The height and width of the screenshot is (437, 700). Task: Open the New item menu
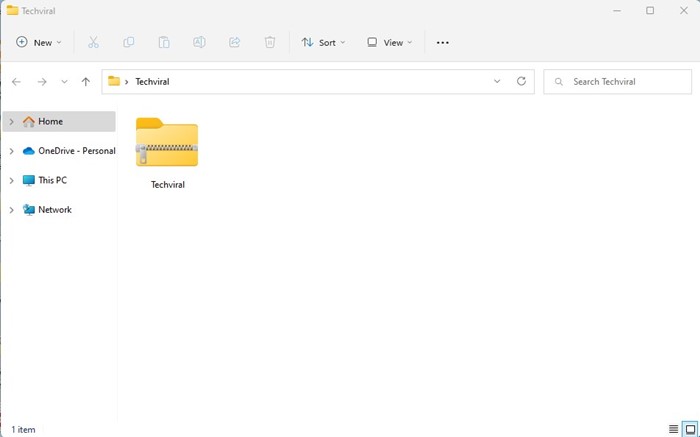(x=39, y=42)
